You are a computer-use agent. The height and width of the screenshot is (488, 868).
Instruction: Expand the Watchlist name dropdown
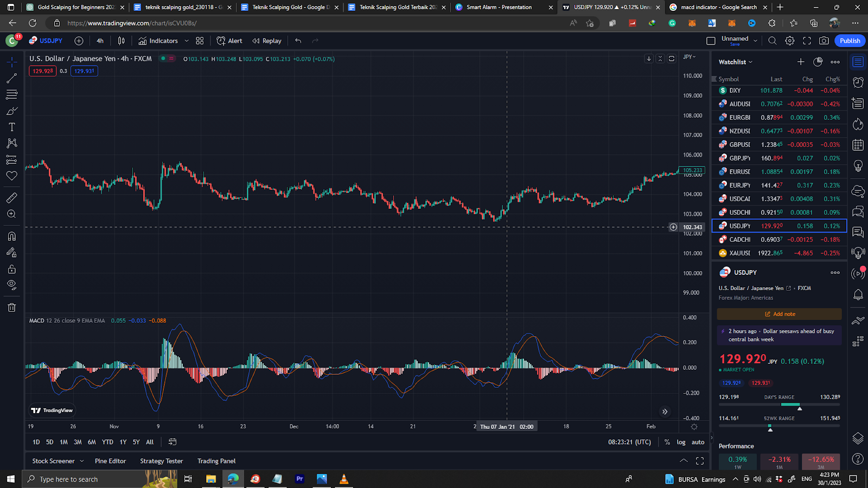pos(736,62)
